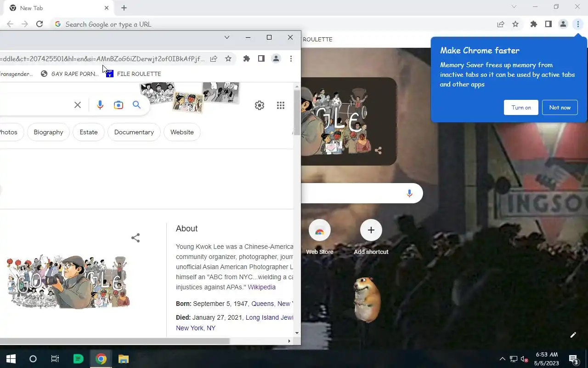Open notification center with 3 alerts

coord(573,359)
